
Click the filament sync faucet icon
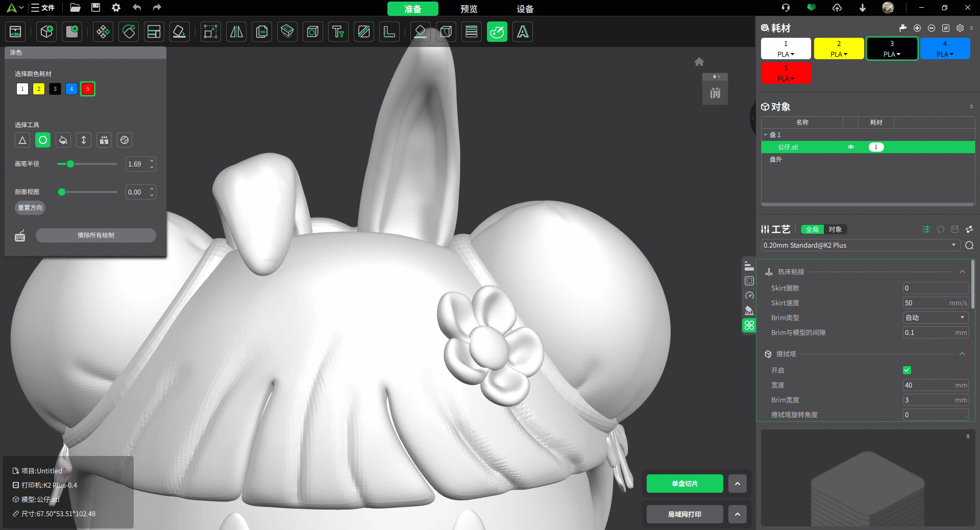[x=902, y=28]
